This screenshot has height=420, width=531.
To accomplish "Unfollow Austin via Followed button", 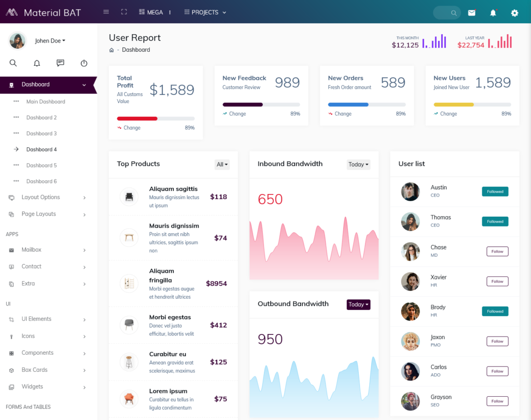I will (495, 191).
